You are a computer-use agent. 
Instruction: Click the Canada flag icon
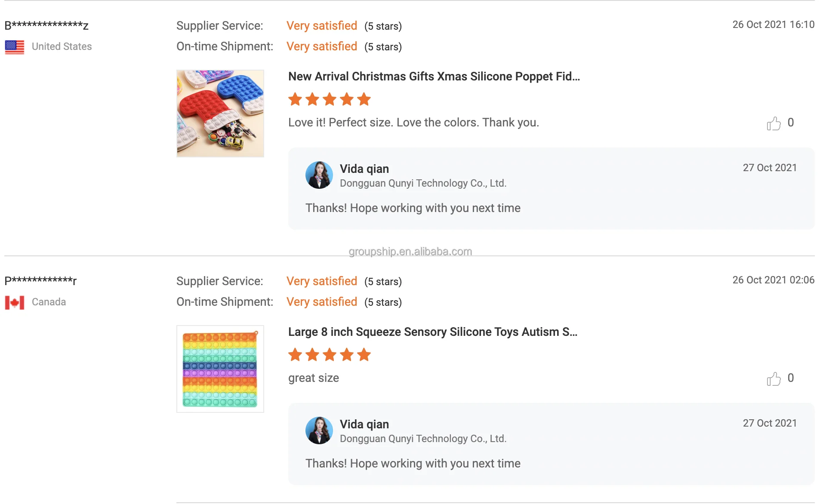tap(15, 302)
